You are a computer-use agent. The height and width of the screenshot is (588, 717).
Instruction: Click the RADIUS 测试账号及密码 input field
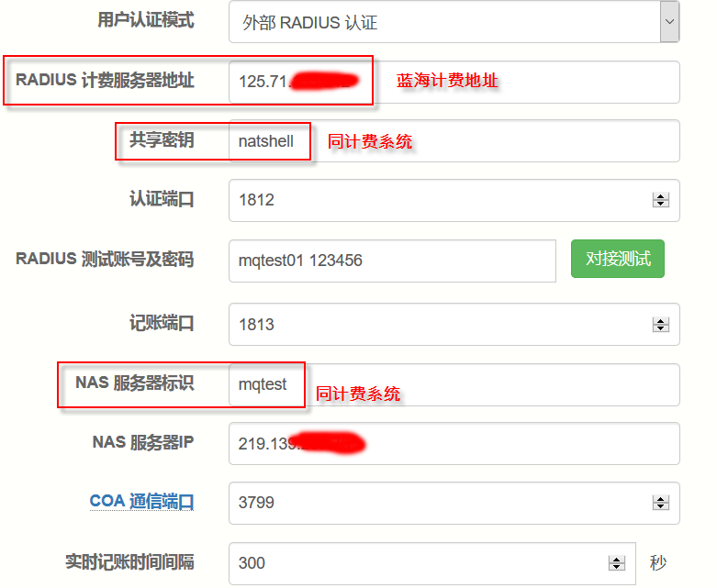(392, 261)
